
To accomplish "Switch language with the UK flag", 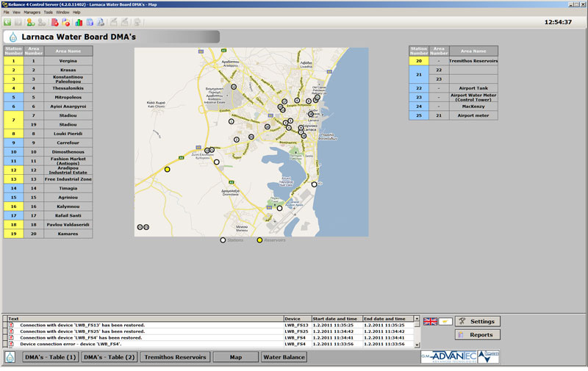I will 430,322.
